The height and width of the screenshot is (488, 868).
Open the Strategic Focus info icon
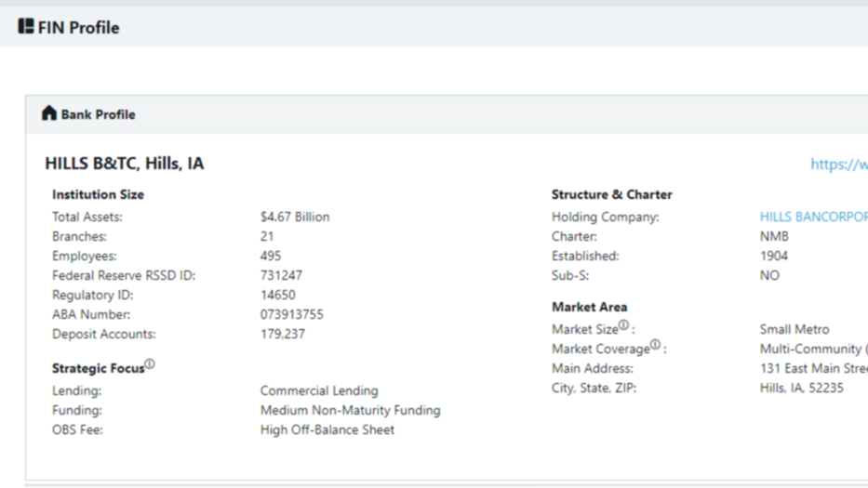pyautogui.click(x=150, y=364)
